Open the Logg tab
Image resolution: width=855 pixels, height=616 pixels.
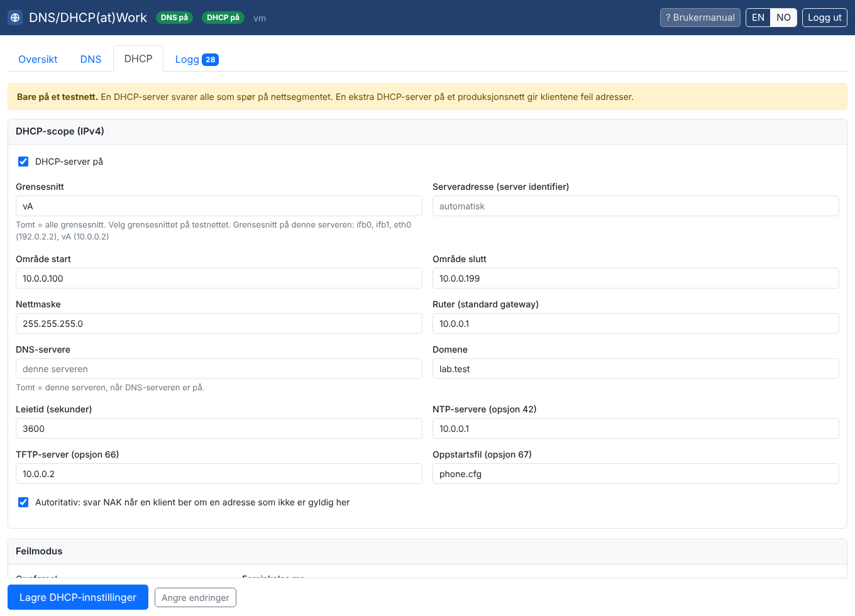[196, 59]
